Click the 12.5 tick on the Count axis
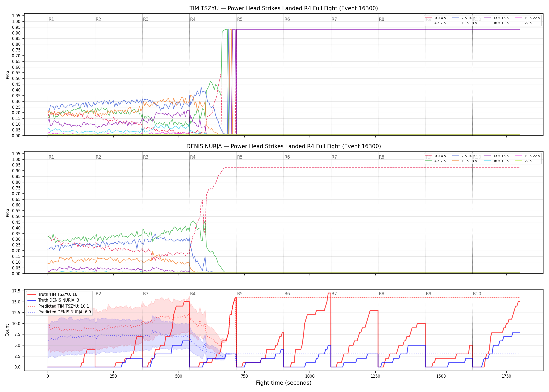 (16, 313)
